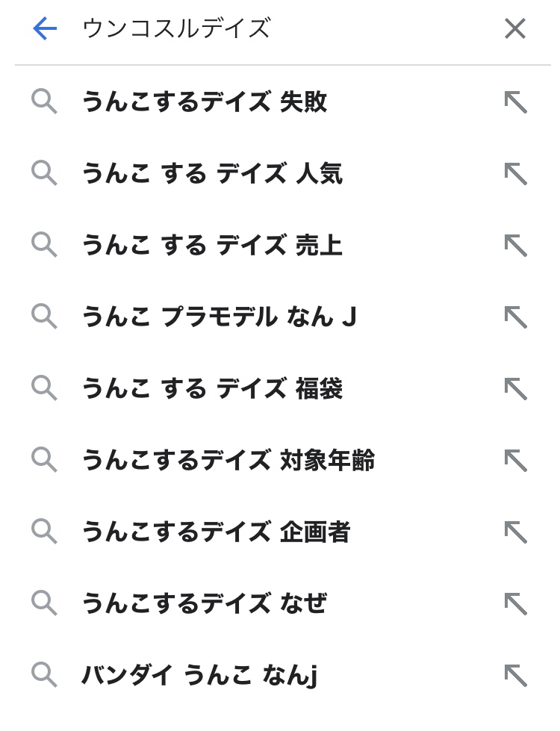Viewport: 560px width, 731px height.
Task: Click insert arrow for プラモデル なん J
Action: point(515,317)
